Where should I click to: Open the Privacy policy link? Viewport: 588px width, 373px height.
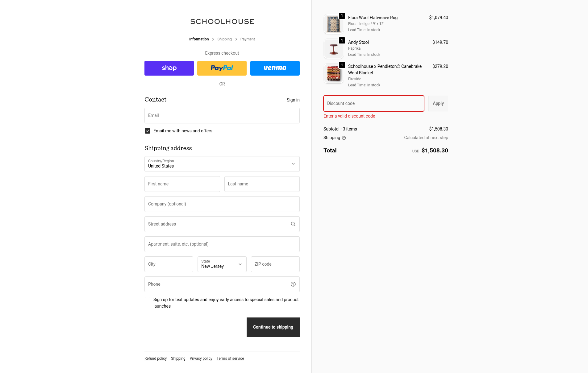coord(201,358)
